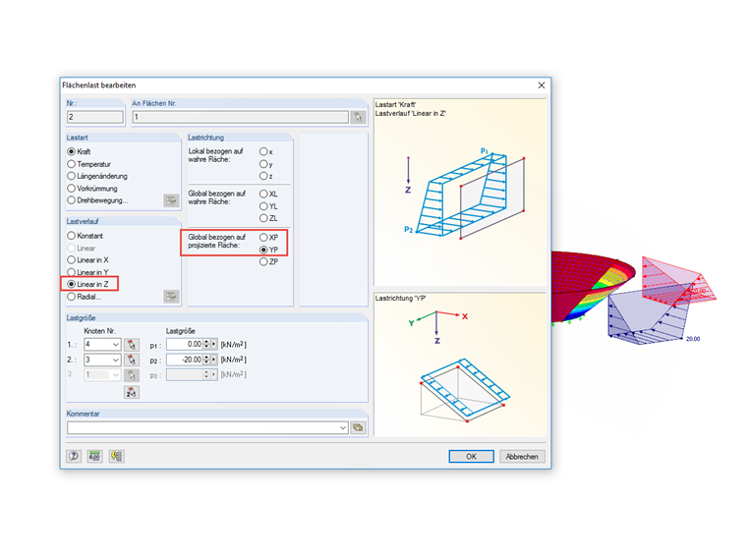Open comment library icon beside Kommentar field
The image size is (747, 560).
coord(358,427)
